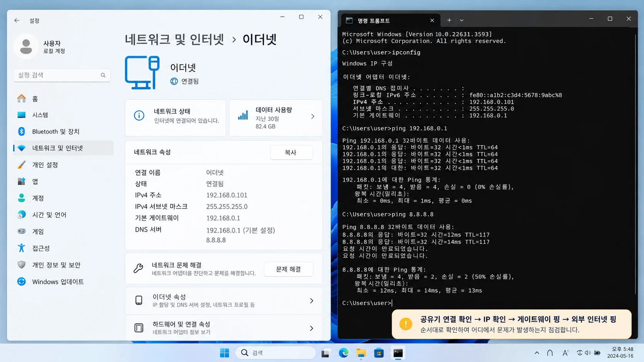Expand the 이더넷 속성 row
This screenshot has width=644, height=362.
(224, 300)
